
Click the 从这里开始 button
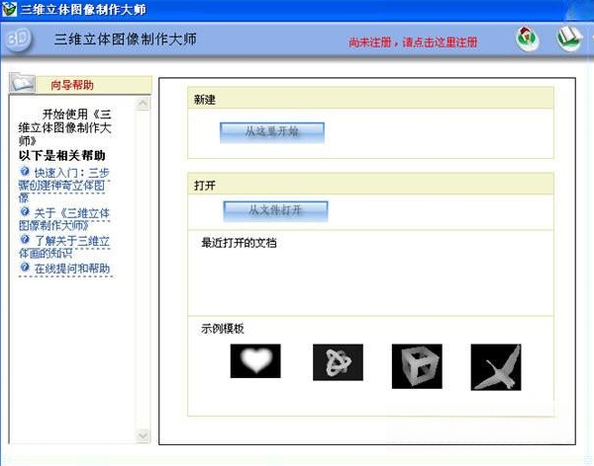272,132
